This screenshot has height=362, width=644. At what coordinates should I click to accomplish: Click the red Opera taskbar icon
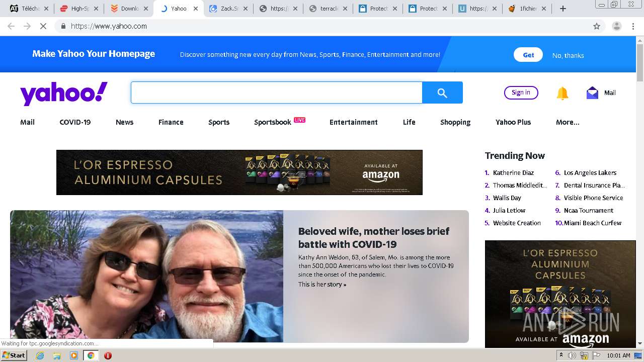(x=108, y=355)
